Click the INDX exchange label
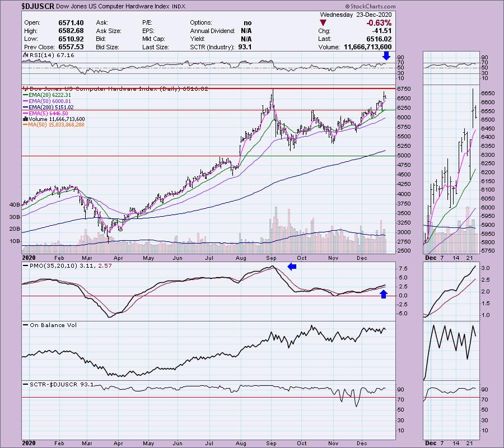Viewport: 504px width, 448px height. pyautogui.click(x=179, y=6)
